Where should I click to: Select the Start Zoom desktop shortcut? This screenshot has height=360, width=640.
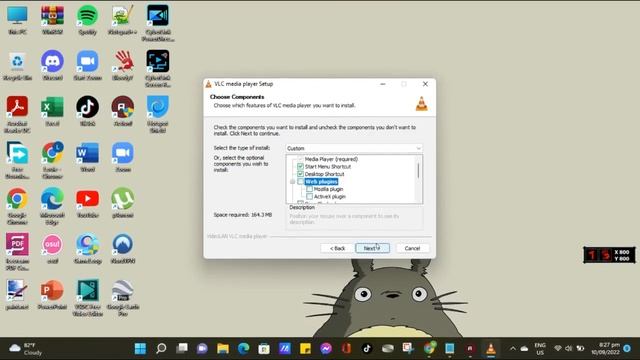pyautogui.click(x=87, y=66)
